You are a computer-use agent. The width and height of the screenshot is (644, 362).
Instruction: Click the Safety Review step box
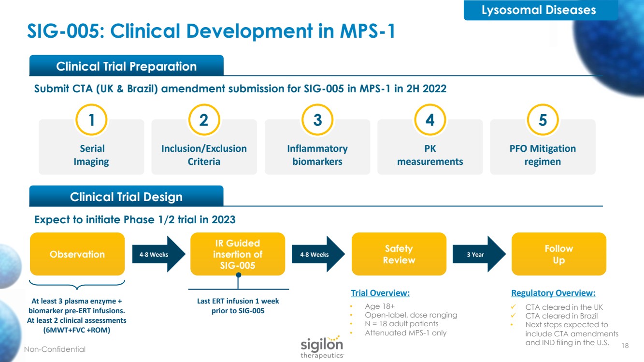(399, 254)
